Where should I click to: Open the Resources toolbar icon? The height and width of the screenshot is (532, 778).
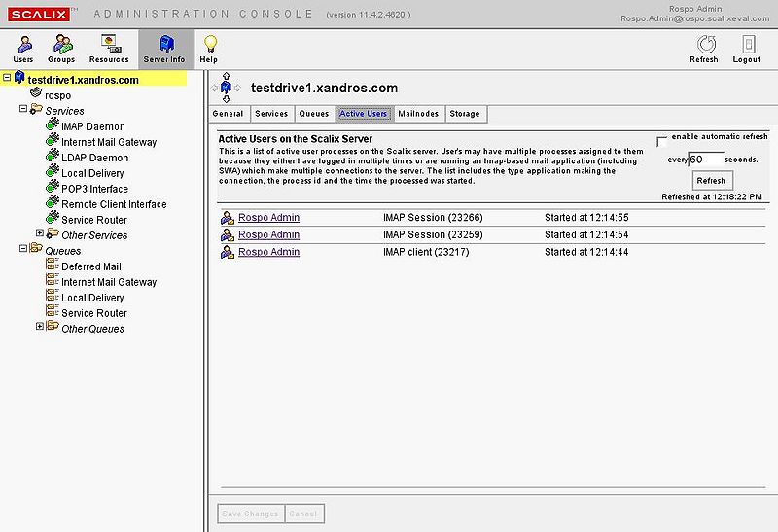point(109,44)
